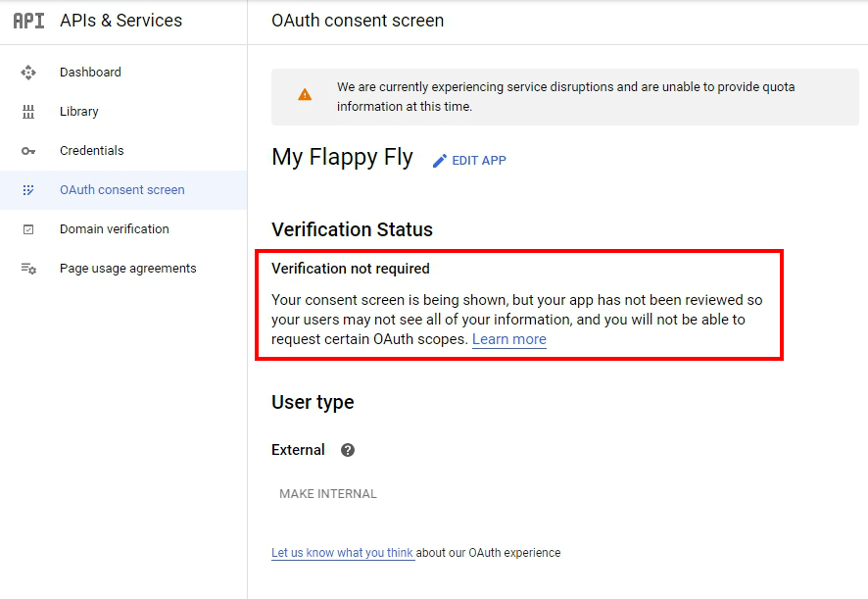Click the API logo icon
This screenshot has width=868, height=599.
(x=28, y=21)
